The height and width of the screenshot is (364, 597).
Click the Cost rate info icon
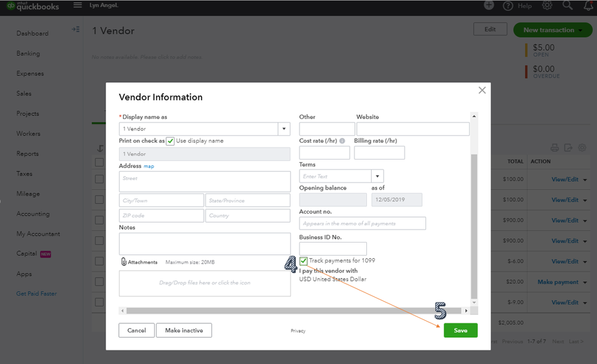[x=342, y=141]
